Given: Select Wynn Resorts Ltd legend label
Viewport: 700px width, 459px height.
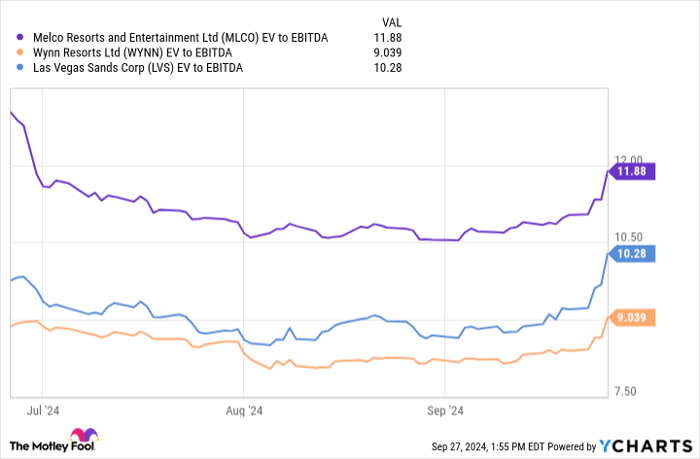Looking at the screenshot, I should [133, 53].
